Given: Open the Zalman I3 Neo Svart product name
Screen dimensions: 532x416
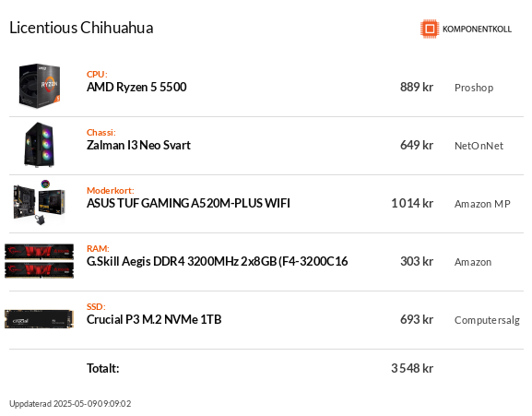Looking at the screenshot, I should pos(138,145).
